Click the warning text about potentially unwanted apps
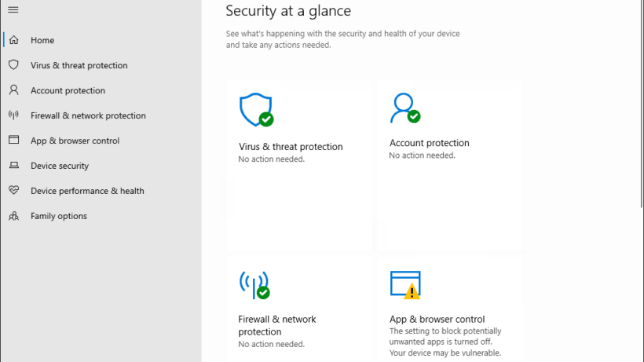Viewport: 644px width, 362px height. pyautogui.click(x=445, y=342)
